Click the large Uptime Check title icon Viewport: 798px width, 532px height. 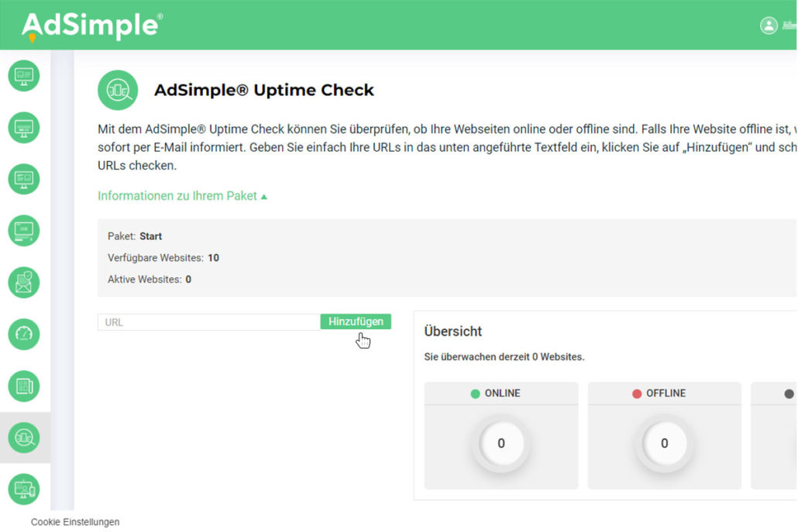click(x=118, y=90)
